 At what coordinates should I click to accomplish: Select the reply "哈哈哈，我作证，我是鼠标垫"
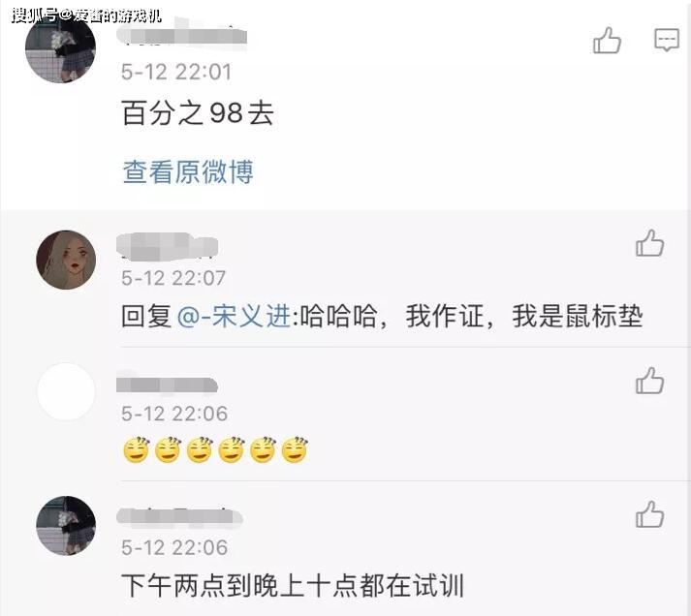(x=472, y=316)
